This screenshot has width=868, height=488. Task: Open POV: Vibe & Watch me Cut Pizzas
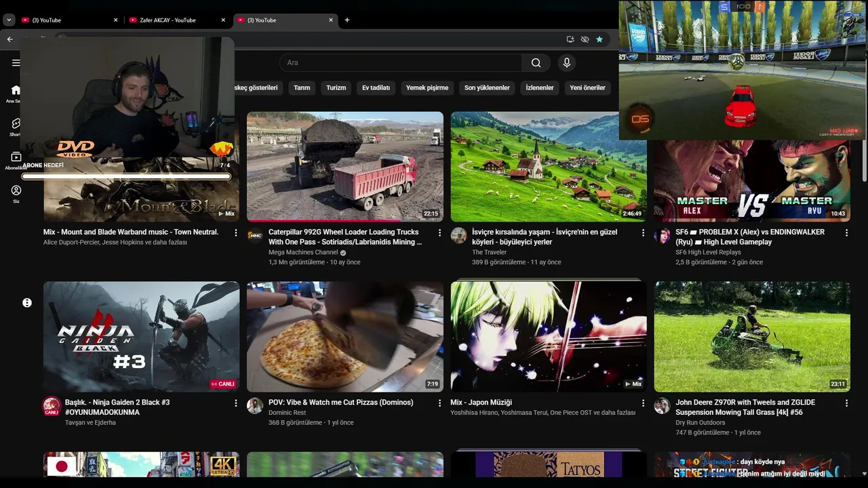coord(340,402)
